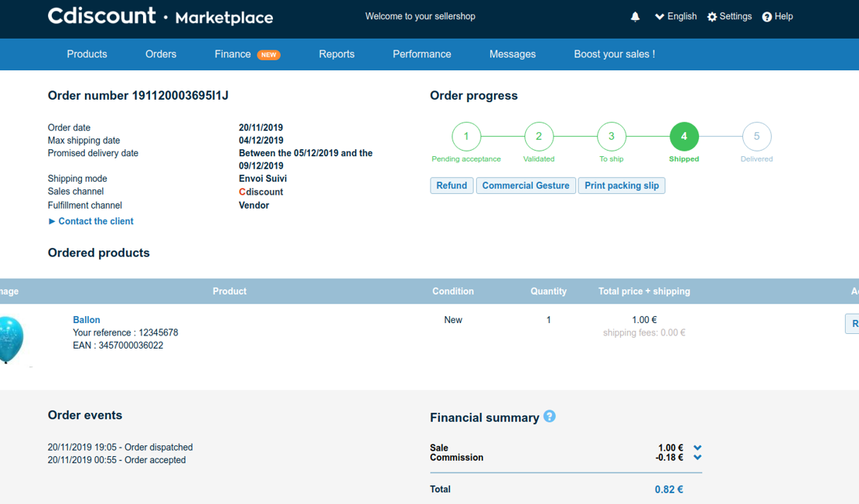Image resolution: width=859 pixels, height=504 pixels.
Task: Click the New condition cell
Action: (453, 320)
